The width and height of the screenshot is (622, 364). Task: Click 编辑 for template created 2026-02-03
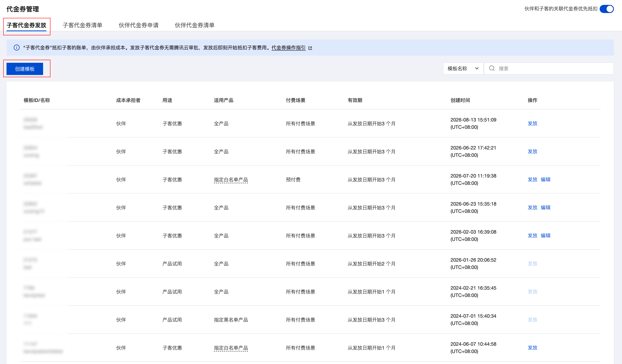click(546, 235)
